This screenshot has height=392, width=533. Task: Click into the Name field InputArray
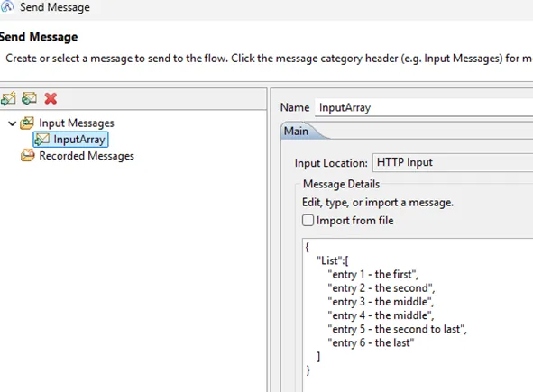point(424,107)
